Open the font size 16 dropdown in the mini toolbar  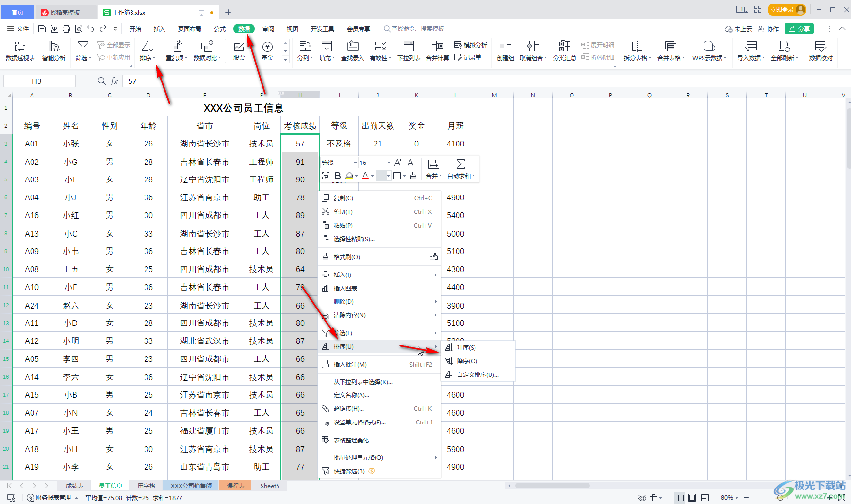pos(389,163)
